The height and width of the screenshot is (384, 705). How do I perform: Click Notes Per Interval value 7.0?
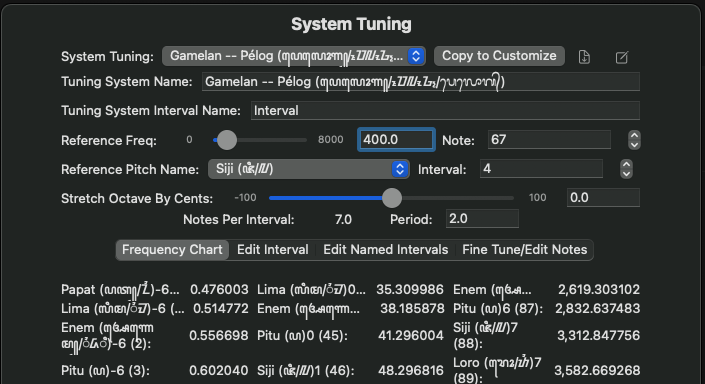pyautogui.click(x=343, y=219)
